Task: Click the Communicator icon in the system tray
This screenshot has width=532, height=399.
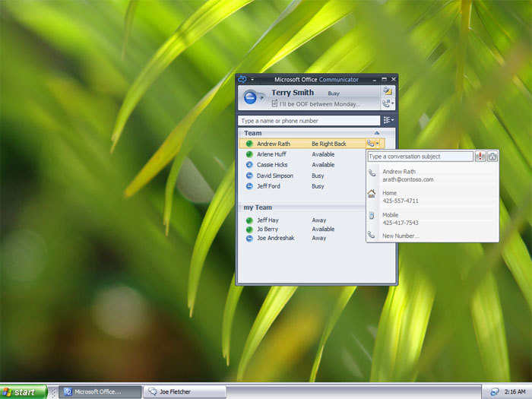Action: tap(494, 392)
